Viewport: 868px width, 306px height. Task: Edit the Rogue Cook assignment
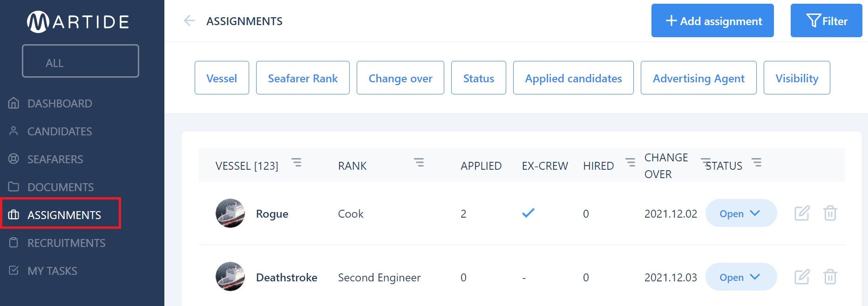point(802,213)
